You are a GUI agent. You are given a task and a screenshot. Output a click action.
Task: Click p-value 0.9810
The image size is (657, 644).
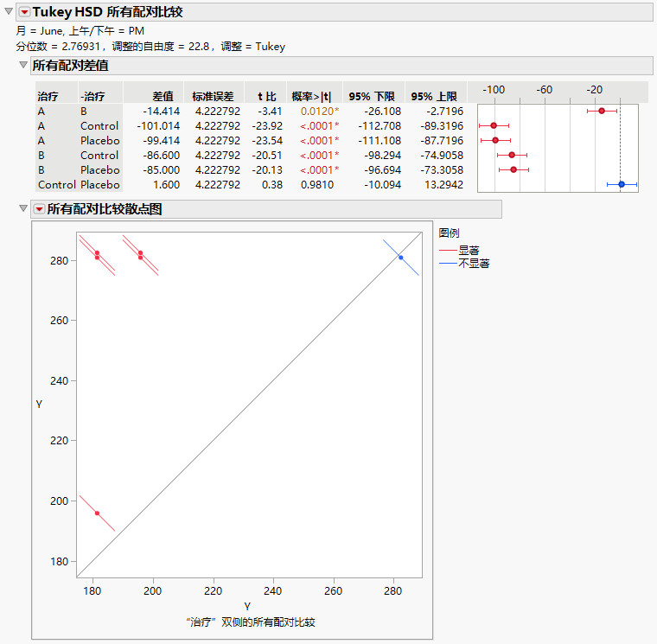click(317, 185)
